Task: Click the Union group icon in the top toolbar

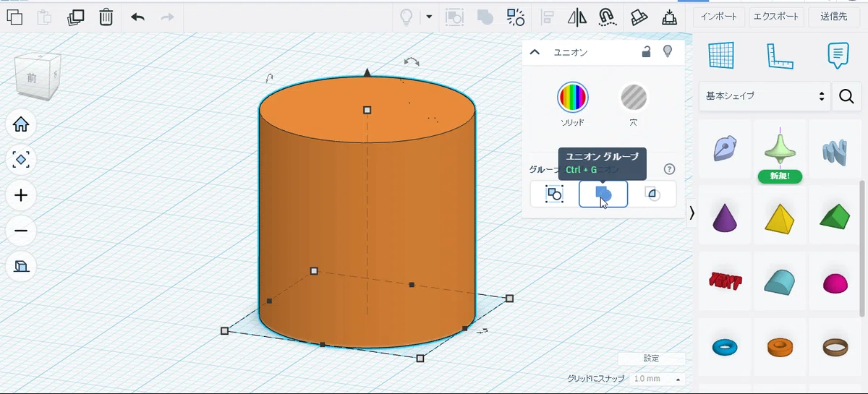Action: (x=485, y=17)
